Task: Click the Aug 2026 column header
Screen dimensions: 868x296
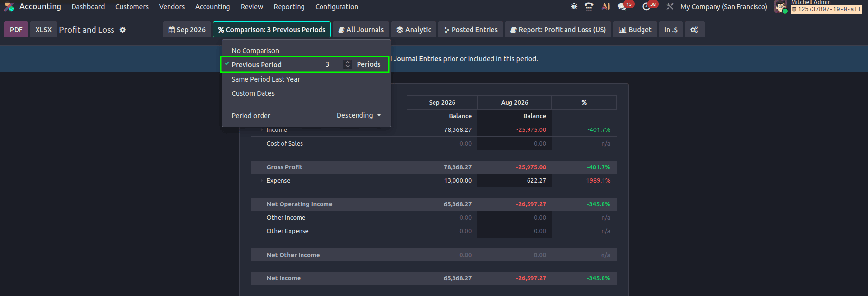Action: (514, 103)
